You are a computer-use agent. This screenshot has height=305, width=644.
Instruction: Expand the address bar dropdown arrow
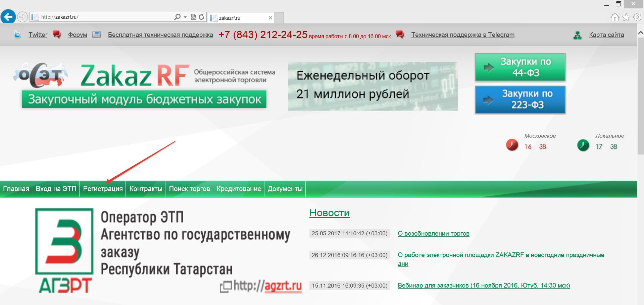pos(185,17)
